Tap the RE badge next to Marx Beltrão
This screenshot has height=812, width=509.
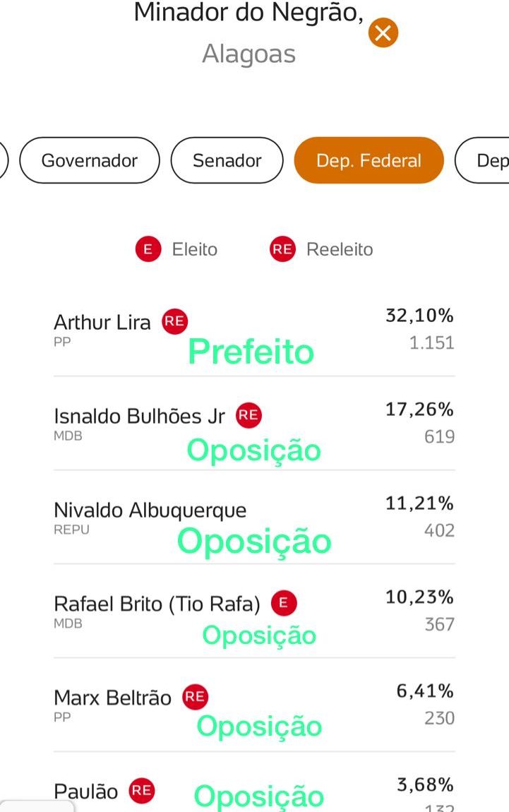pyautogui.click(x=195, y=697)
